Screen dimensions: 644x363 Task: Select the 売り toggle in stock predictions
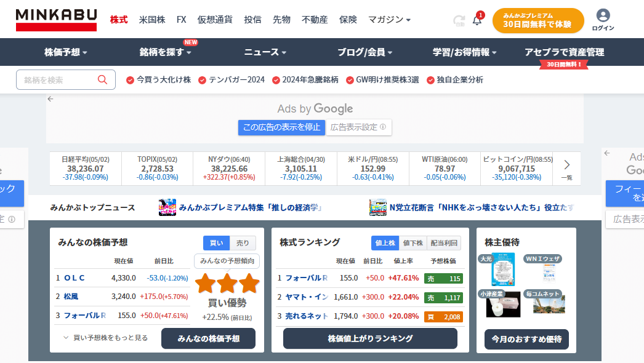coord(243,243)
